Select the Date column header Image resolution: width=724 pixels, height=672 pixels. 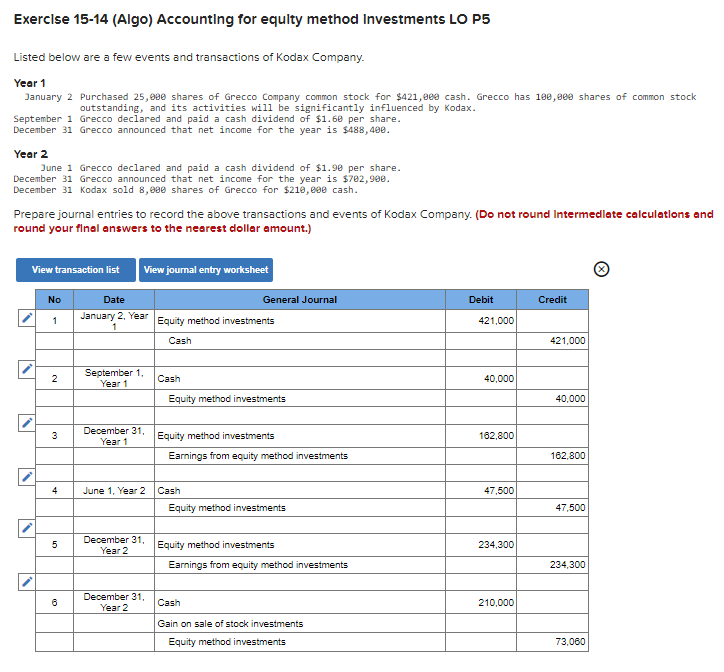(114, 300)
